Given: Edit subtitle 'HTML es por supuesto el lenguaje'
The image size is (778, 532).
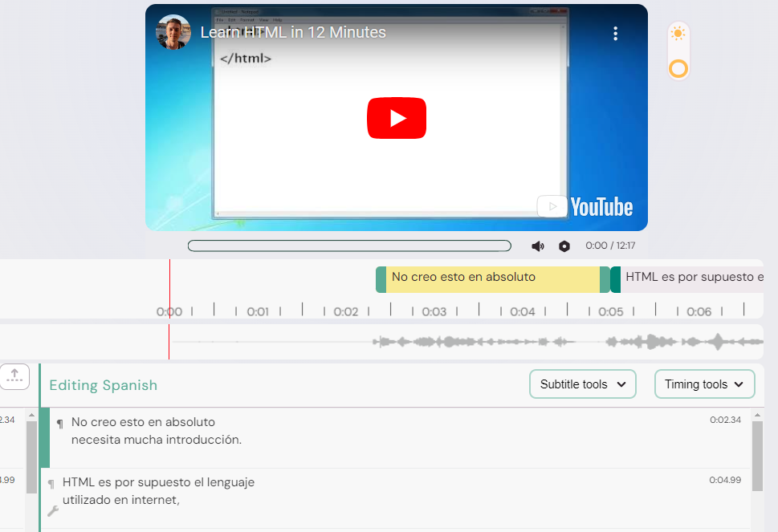Looking at the screenshot, I should [x=158, y=491].
